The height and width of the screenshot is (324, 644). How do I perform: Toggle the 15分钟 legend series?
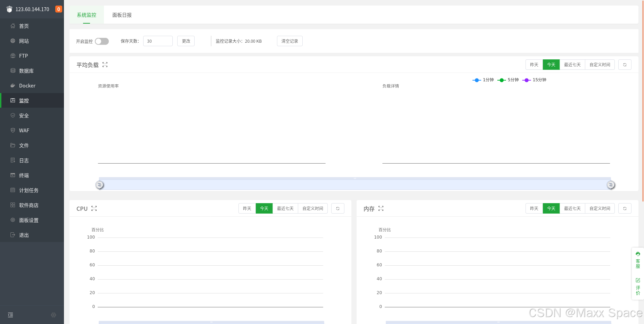(534, 80)
